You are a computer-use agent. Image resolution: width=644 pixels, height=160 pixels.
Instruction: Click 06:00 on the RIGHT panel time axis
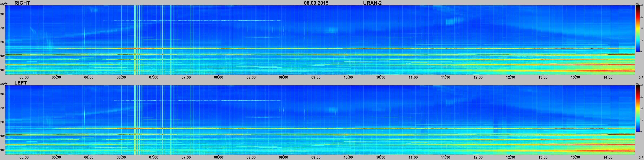tap(89, 77)
